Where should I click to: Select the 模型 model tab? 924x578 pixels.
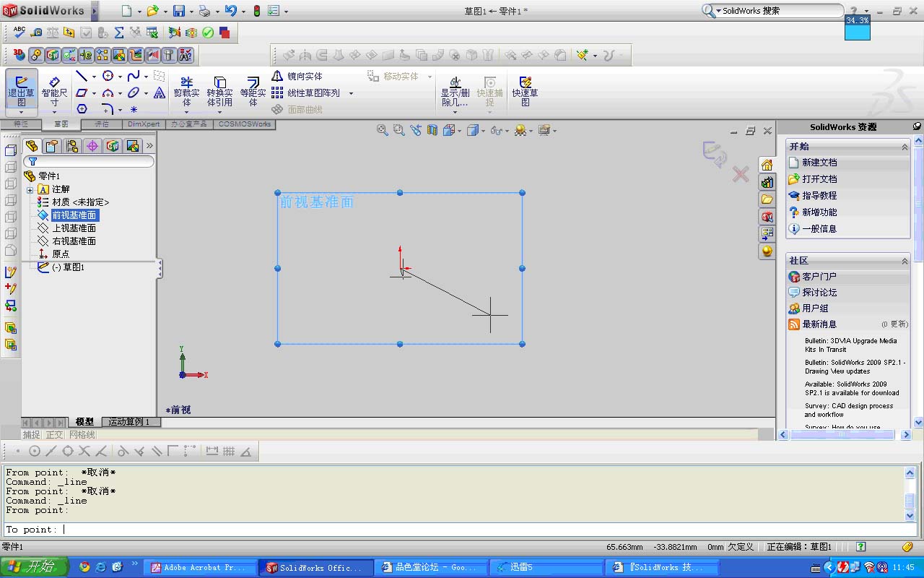click(84, 422)
